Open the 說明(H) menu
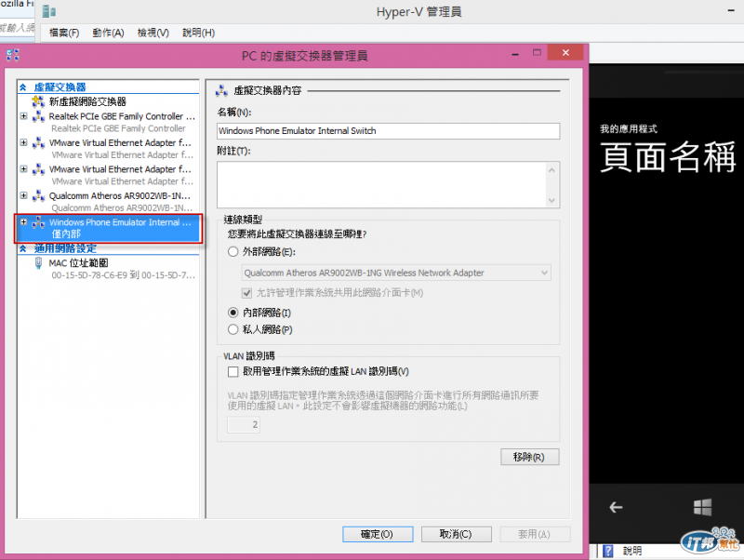Screen dimensions: 744x560 pos(198,33)
